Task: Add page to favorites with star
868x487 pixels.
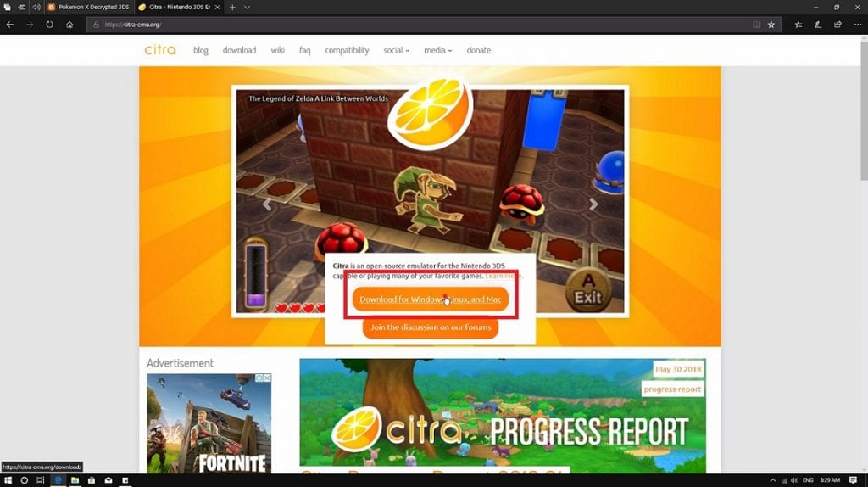Action: click(x=771, y=25)
